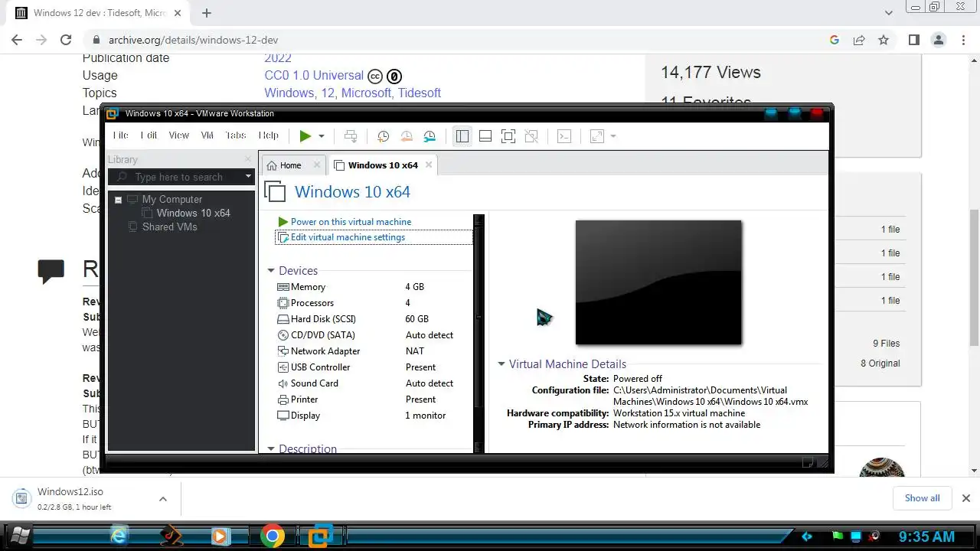Click Show all downloads button
Image resolution: width=980 pixels, height=551 pixels.
(922, 498)
